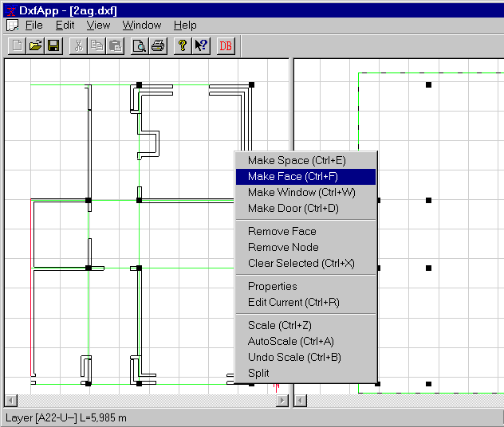Select Remove Node in the context menu
Viewport: 504px width, 427px height.
click(x=305, y=247)
